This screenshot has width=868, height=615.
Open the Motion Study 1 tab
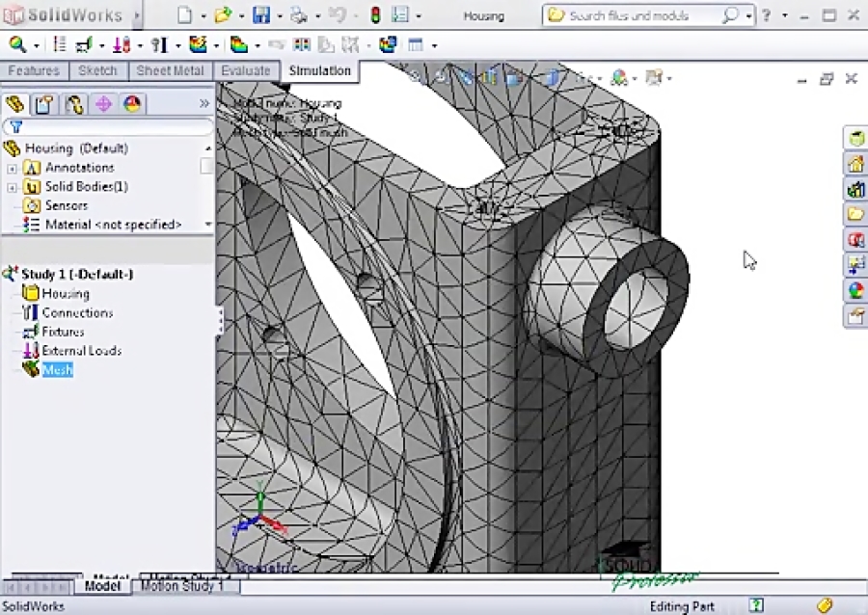[183, 586]
